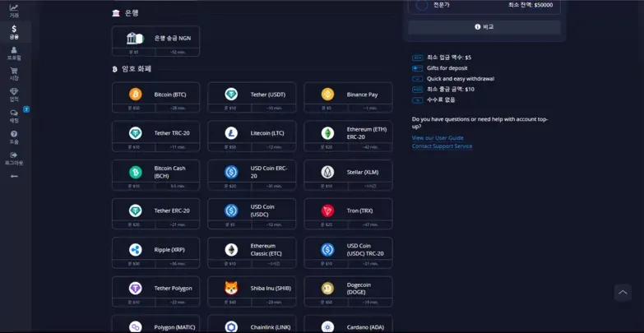Screen dimensions: 644x333
Task: Open the trading chart icon in sidebar
Action: point(14,7)
